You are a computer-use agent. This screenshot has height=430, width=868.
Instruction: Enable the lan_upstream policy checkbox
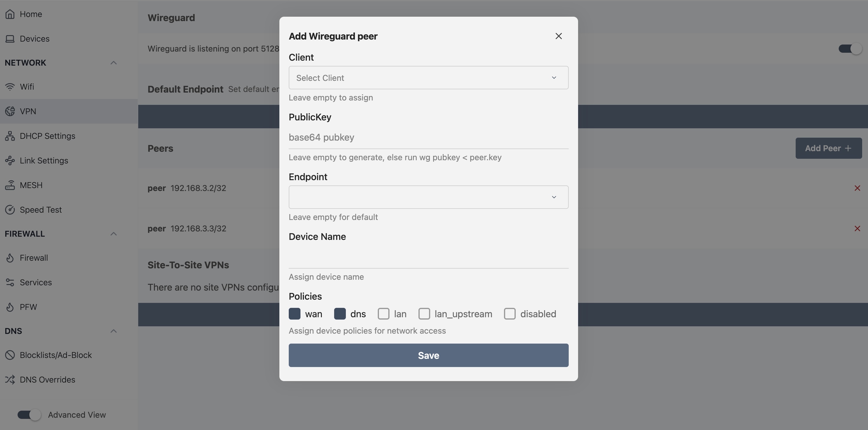[424, 314]
